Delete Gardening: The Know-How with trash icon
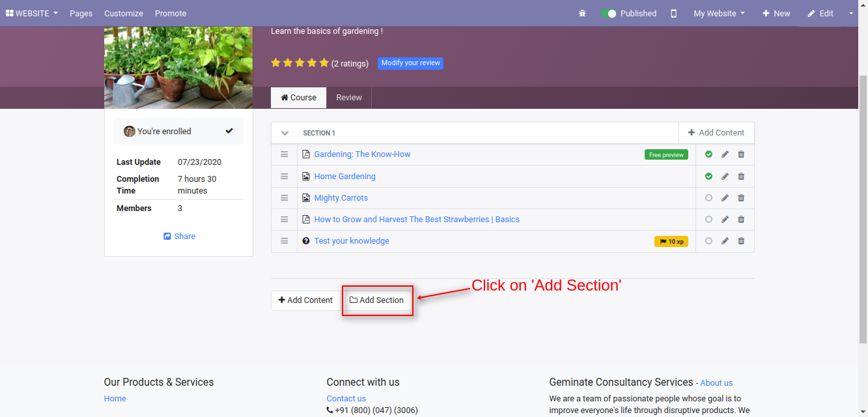This screenshot has height=417, width=868. pos(741,154)
